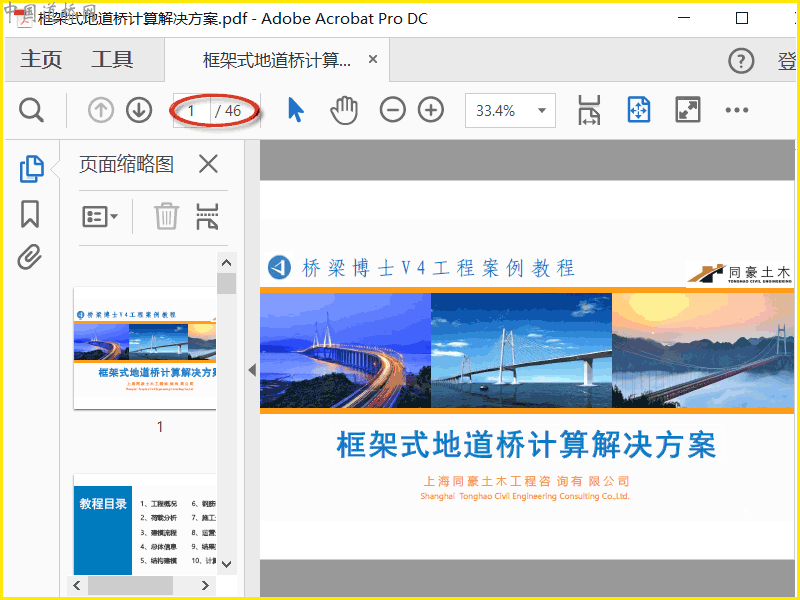Click the delete pages trash icon
This screenshot has height=600, width=800.
point(166,216)
